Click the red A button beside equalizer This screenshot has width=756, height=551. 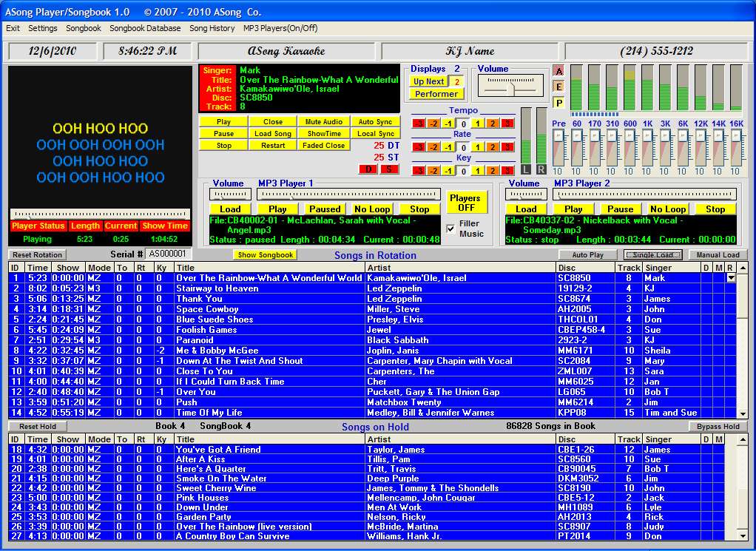(558, 70)
